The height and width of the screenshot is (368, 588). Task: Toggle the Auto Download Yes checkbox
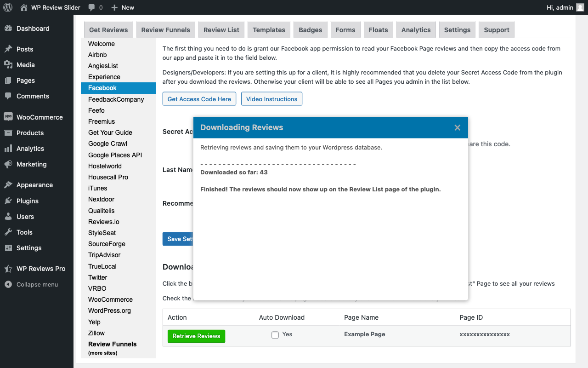coord(275,335)
